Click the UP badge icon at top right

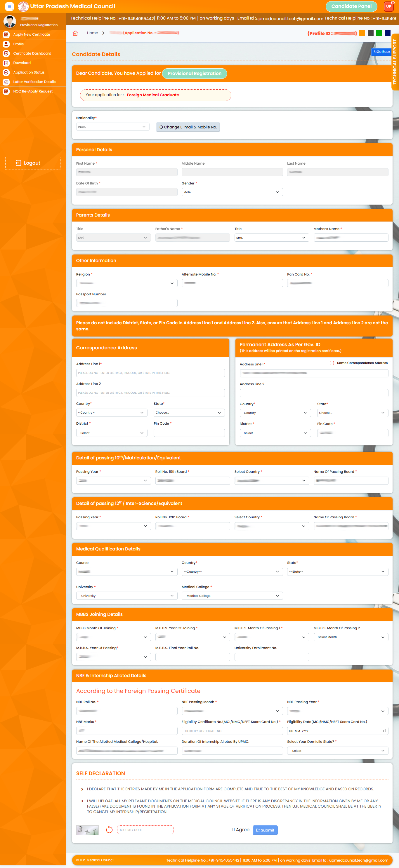tap(388, 6)
